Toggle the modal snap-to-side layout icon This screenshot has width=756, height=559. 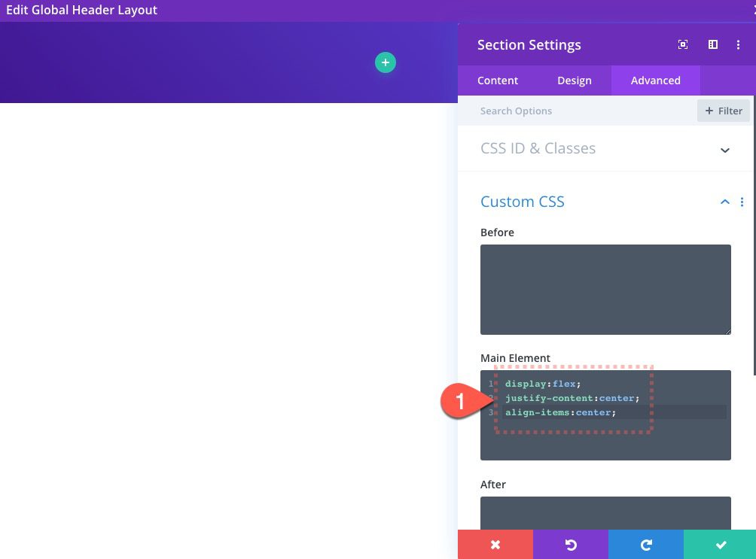(712, 44)
